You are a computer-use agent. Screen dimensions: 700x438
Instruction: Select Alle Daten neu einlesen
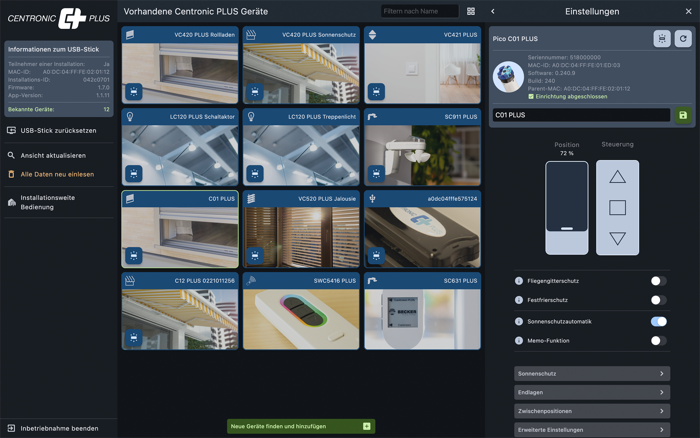tap(58, 174)
